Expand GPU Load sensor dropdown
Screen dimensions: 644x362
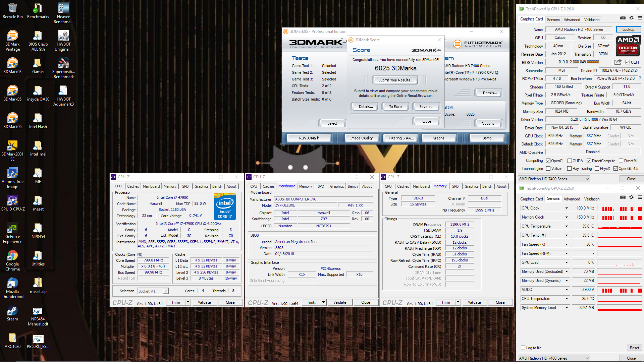tap(567, 262)
